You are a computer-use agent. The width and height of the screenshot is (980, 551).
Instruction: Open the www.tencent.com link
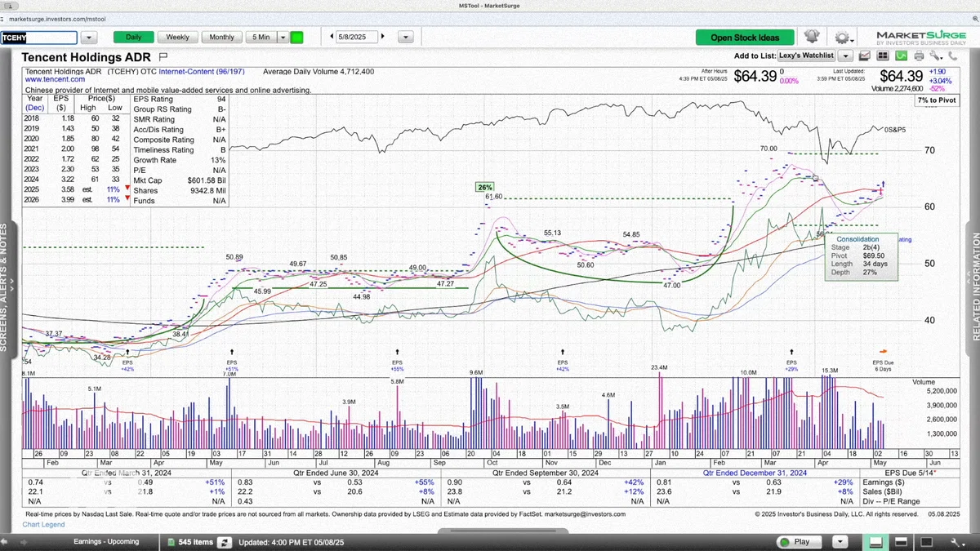[x=55, y=80]
